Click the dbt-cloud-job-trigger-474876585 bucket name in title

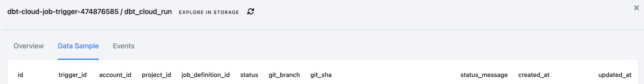pyautogui.click(x=63, y=12)
